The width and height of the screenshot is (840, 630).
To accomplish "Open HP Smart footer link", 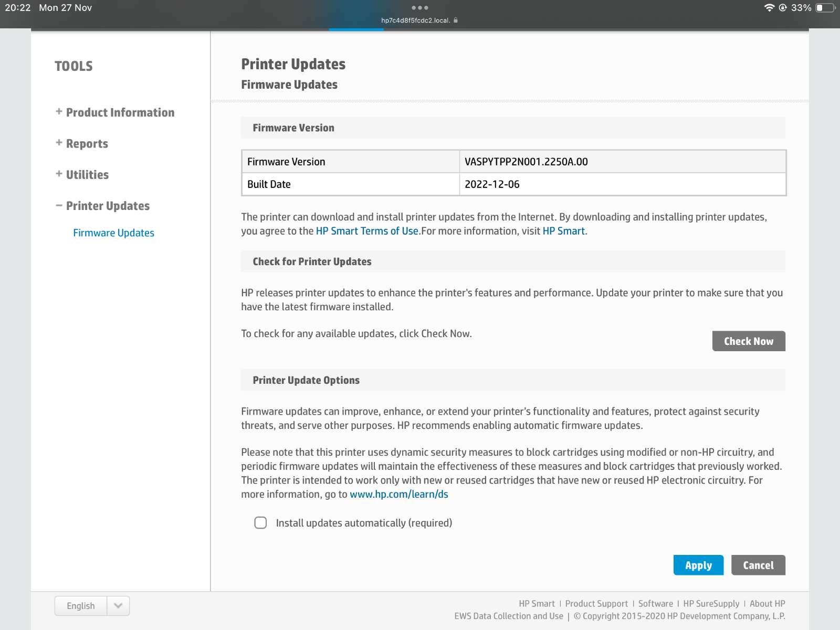I will click(537, 604).
